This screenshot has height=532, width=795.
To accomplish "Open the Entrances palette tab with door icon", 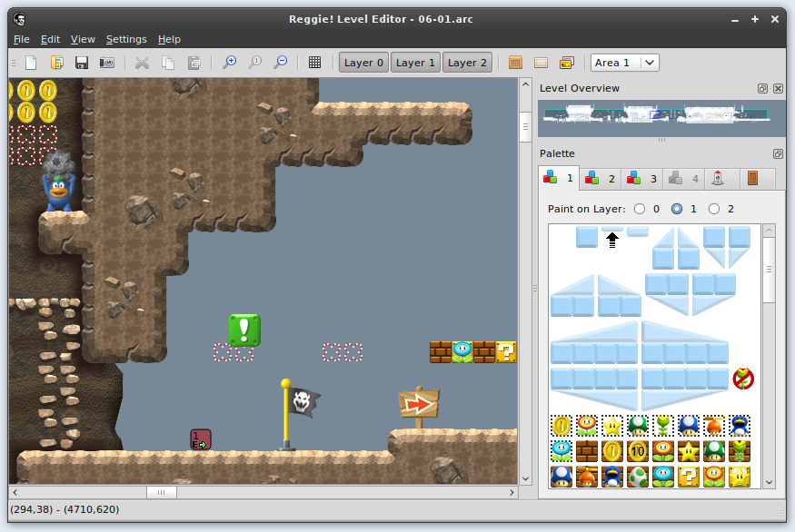I will (x=752, y=178).
